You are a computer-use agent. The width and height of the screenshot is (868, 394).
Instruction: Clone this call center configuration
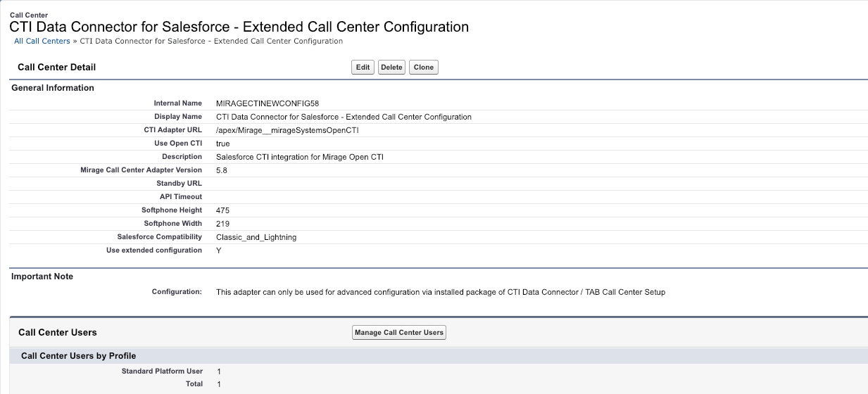click(x=424, y=68)
